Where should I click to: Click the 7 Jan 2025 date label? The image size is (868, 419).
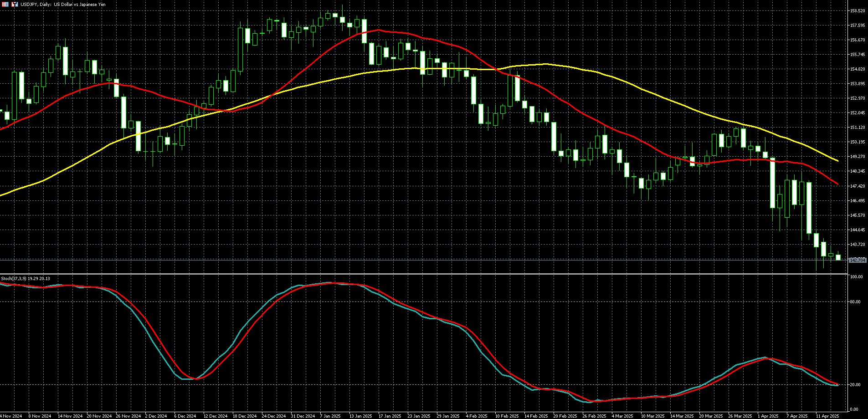pyautogui.click(x=330, y=416)
